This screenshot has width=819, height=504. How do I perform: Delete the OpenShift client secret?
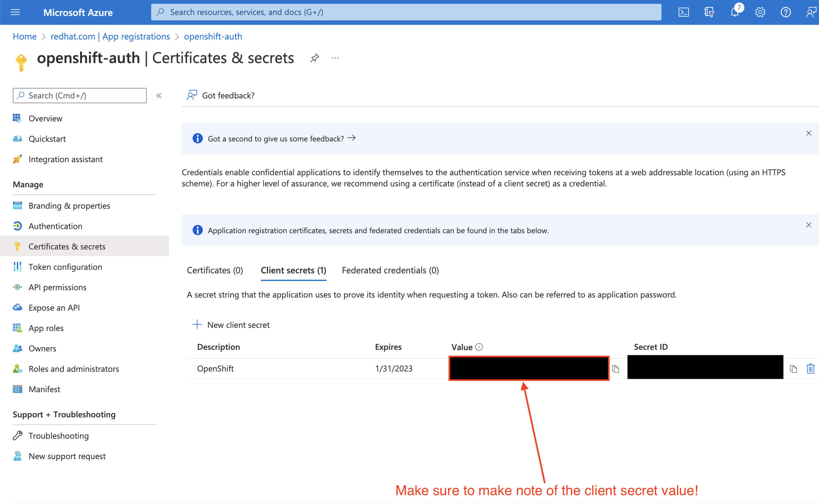(x=810, y=369)
